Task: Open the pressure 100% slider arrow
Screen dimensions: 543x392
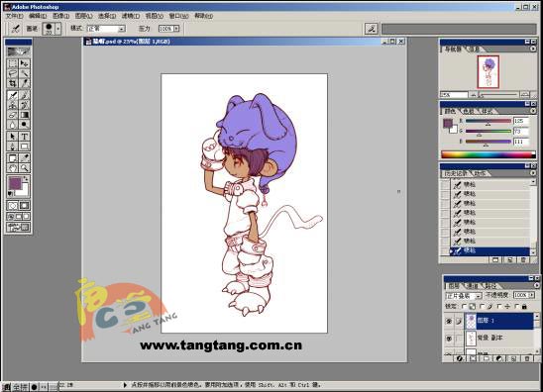Action: click(x=176, y=29)
